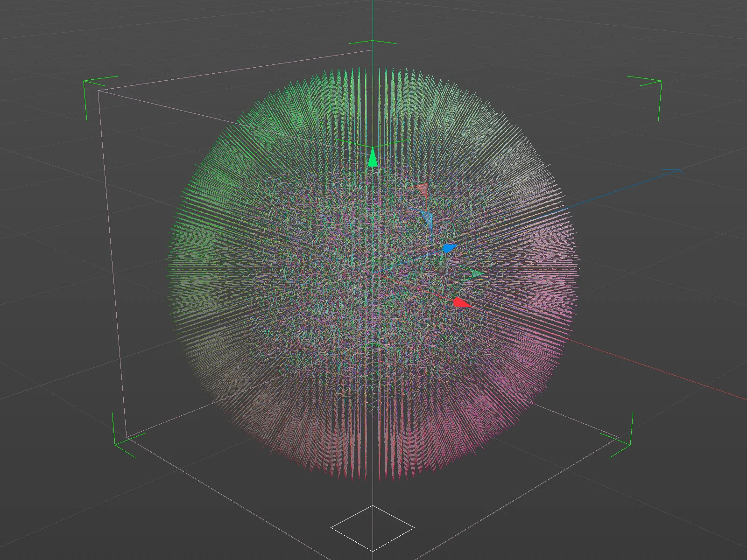Image resolution: width=747 pixels, height=560 pixels.
Task: Click the white diamond square below the sphere
Action: coord(373,528)
